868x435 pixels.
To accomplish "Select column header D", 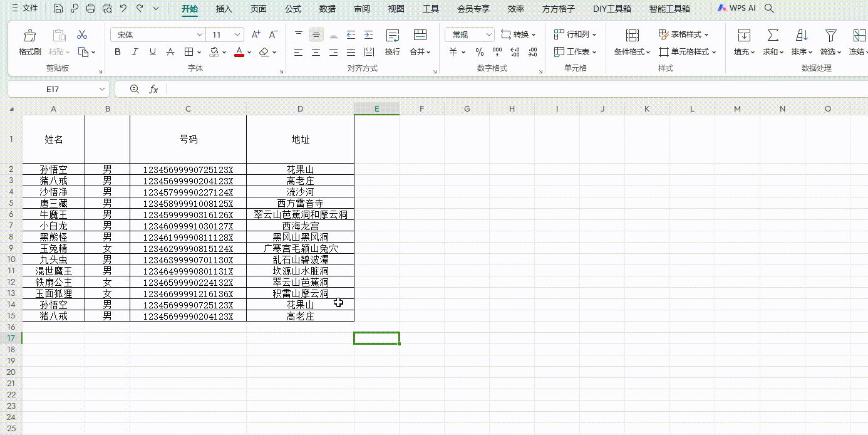I will [x=300, y=109].
